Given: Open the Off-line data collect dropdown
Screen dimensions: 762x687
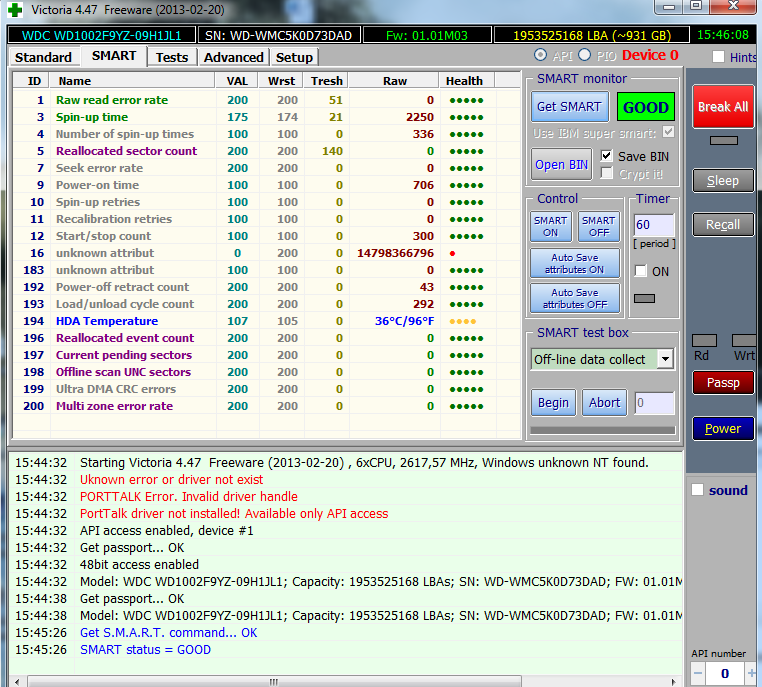Looking at the screenshot, I should pyautogui.click(x=665, y=359).
